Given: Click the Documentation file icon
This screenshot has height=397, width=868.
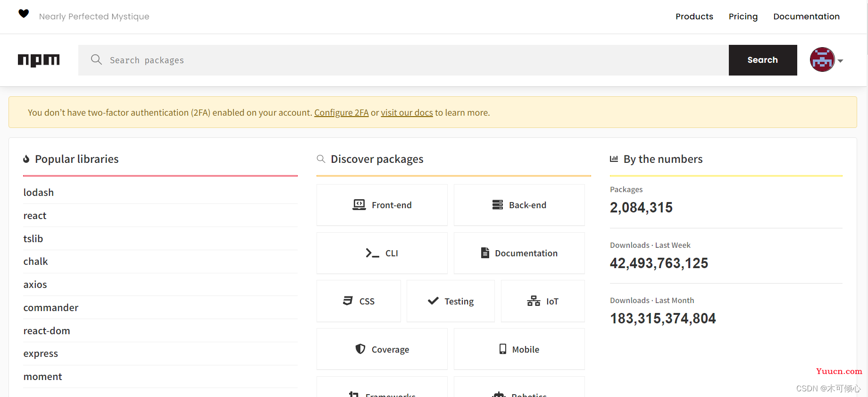Looking at the screenshot, I should coord(485,253).
